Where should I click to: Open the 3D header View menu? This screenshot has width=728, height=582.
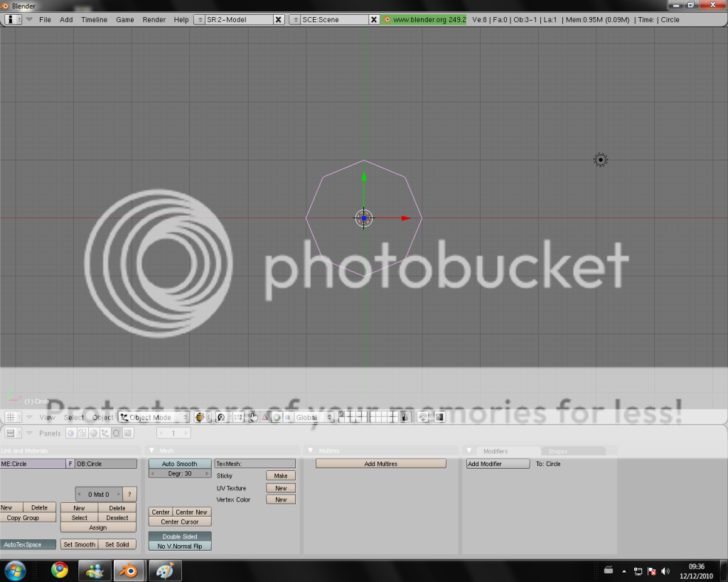[48, 417]
